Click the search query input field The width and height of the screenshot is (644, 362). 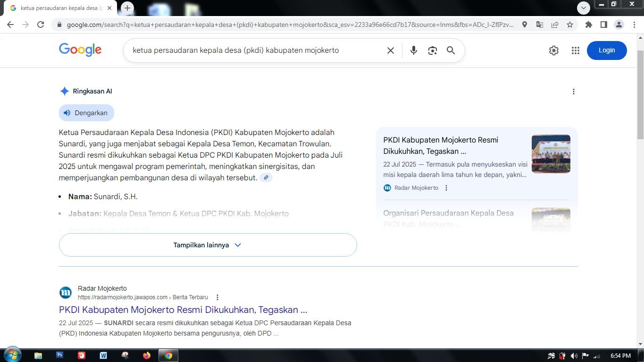[255, 51]
